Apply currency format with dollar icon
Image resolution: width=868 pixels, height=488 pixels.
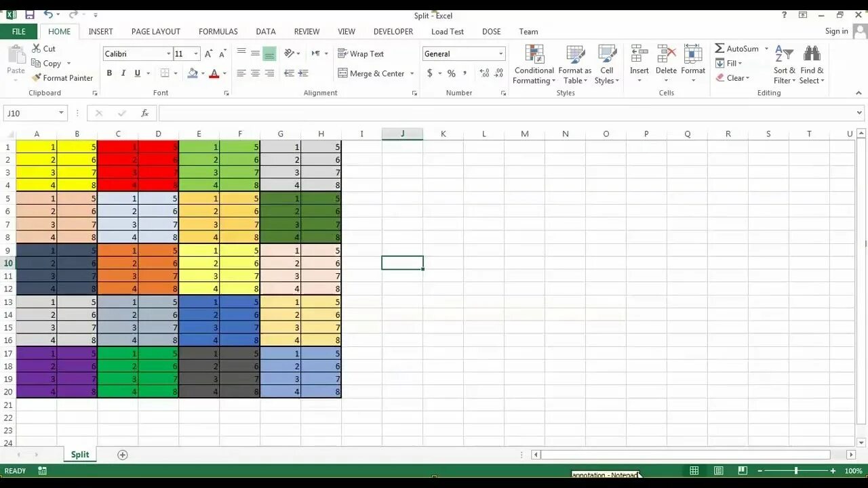point(429,73)
